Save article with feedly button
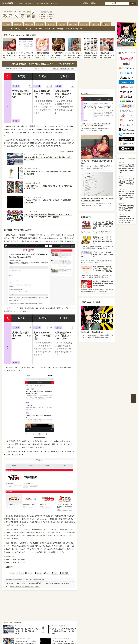 pyautogui.click(x=46, y=573)
